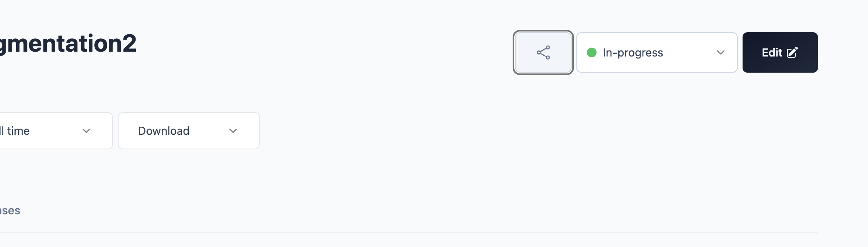Click the dark Edit action control
The image size is (868, 247).
780,52
